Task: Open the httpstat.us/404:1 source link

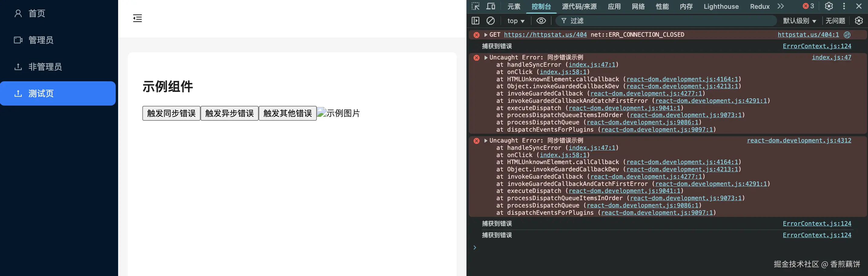Action: coord(808,35)
